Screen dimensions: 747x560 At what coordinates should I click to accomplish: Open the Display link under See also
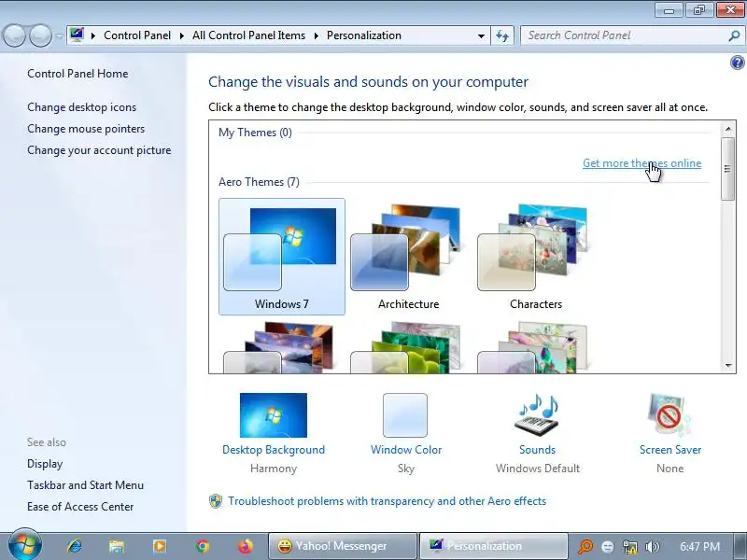45,463
